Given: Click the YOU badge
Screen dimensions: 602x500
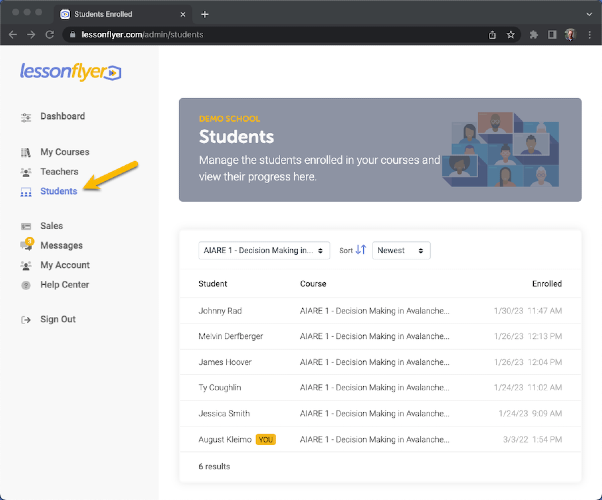Looking at the screenshot, I should pos(266,439).
